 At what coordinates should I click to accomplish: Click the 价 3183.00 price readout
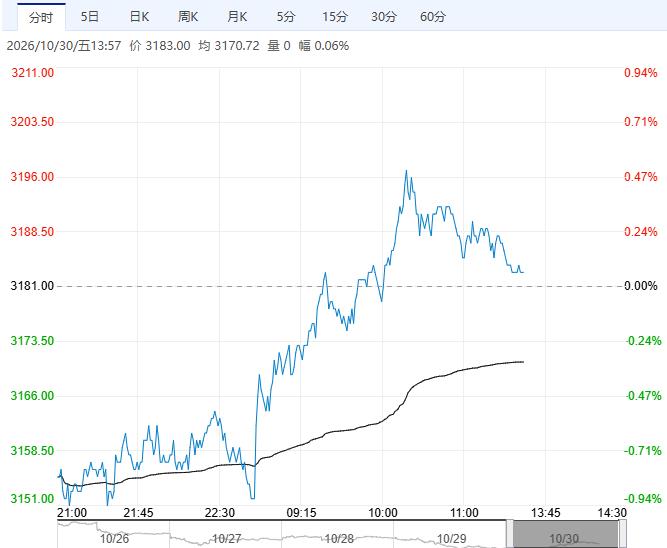pyautogui.click(x=160, y=46)
